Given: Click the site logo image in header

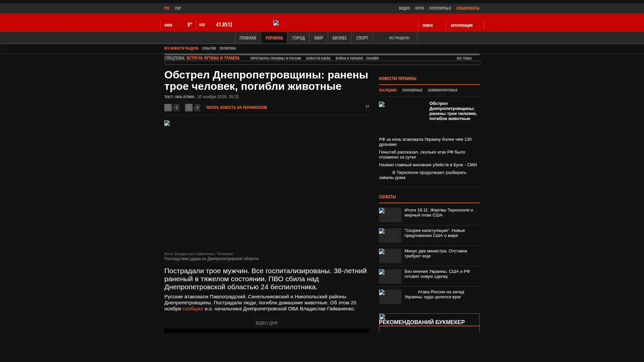Looking at the screenshot, I should coord(276,23).
